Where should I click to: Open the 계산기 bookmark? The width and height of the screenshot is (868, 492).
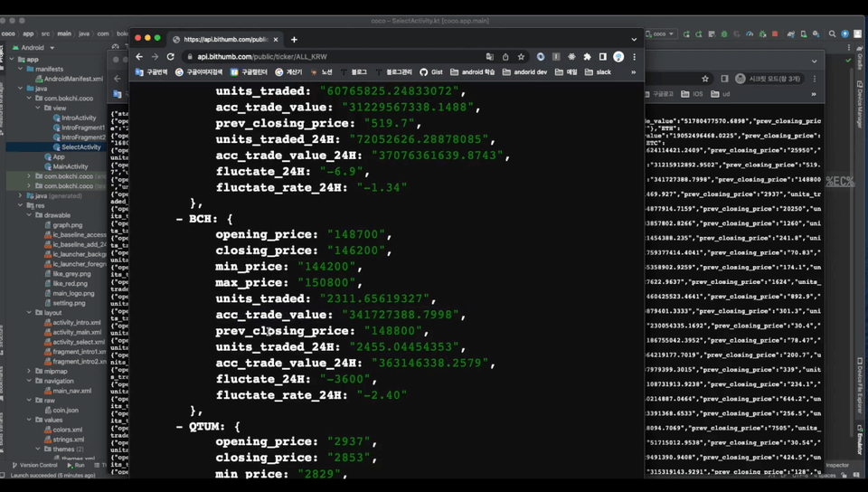288,72
